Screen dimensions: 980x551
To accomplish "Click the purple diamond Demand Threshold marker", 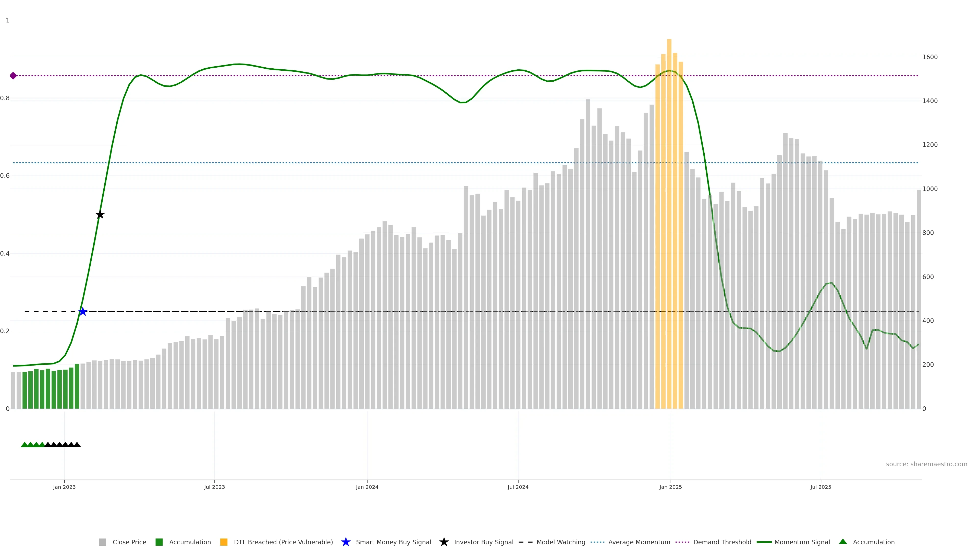I will click(13, 76).
